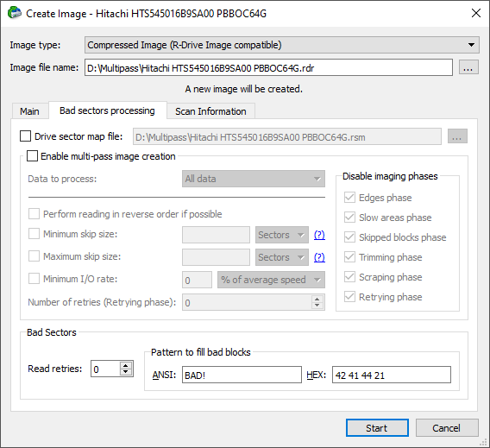Decrease Read retries with down arrow
The height and width of the screenshot is (448, 490).
(x=126, y=372)
